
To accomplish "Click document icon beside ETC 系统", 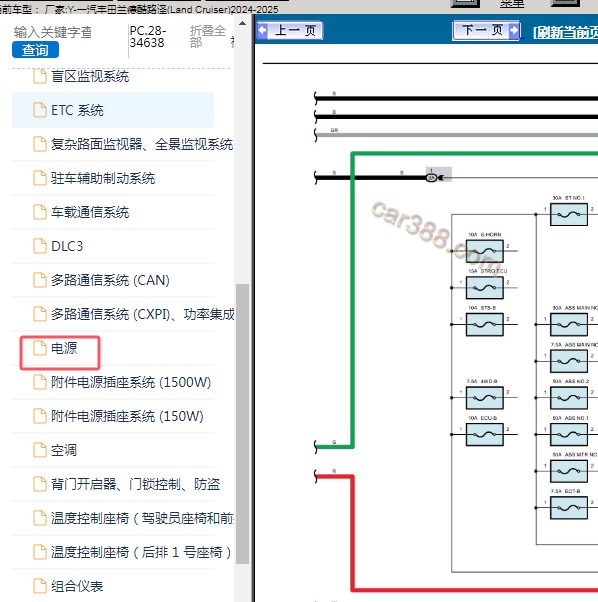I will [x=40, y=110].
